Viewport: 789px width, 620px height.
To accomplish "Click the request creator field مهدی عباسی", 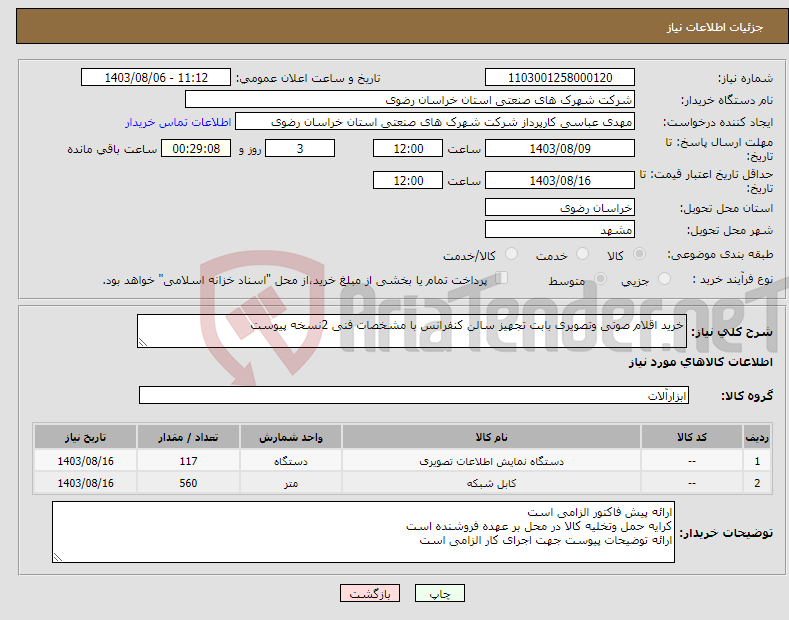I will point(435,122).
